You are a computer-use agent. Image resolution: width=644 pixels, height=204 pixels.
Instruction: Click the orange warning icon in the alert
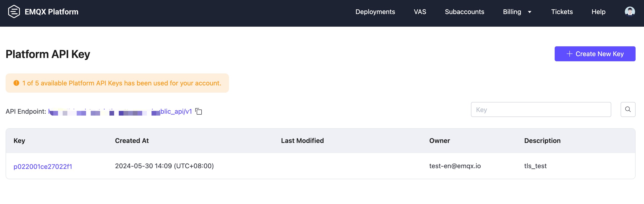16,83
